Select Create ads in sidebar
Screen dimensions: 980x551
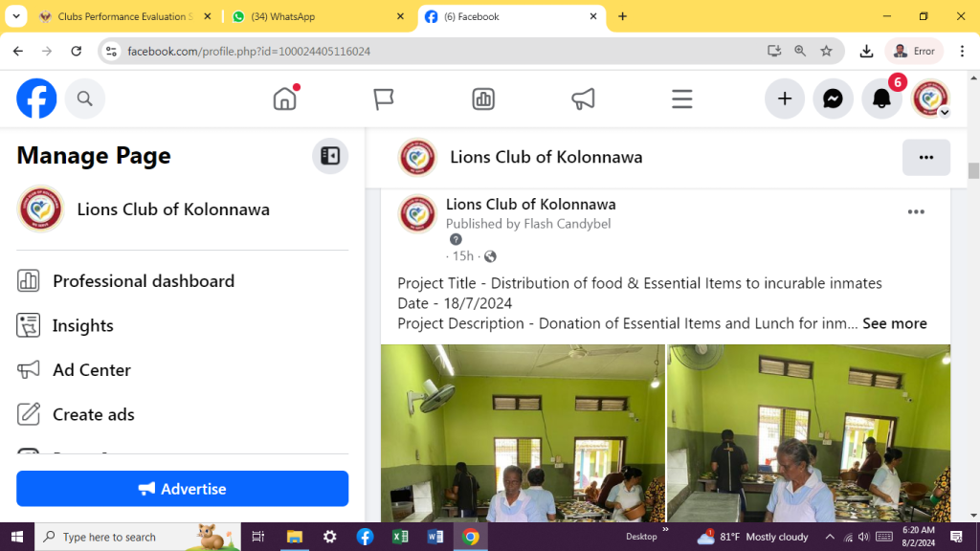click(x=182, y=414)
